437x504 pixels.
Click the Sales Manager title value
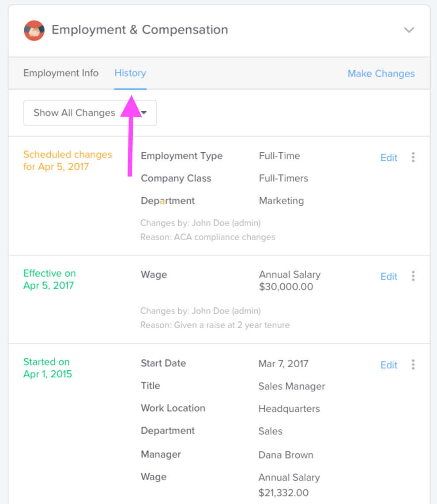292,386
